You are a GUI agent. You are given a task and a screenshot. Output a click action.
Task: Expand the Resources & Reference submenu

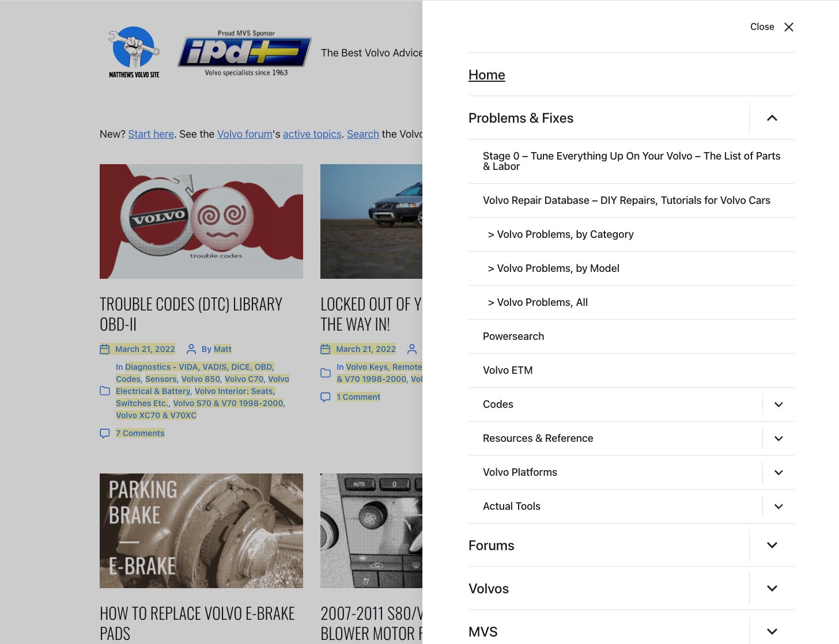pos(778,438)
